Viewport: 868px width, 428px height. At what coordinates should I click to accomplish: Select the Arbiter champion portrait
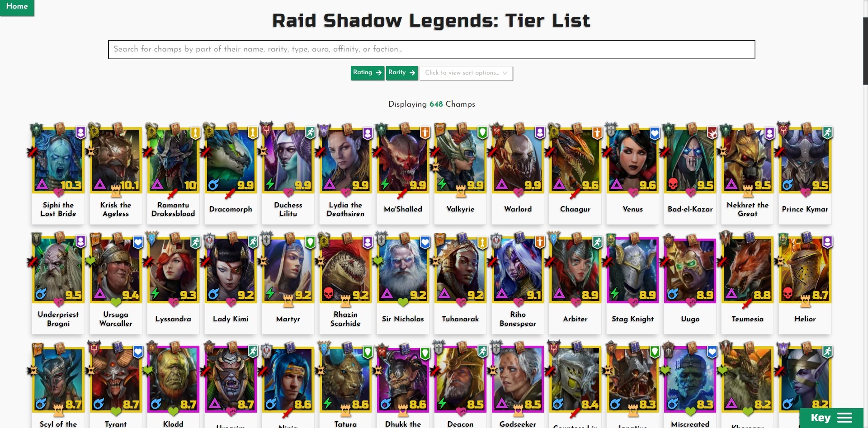click(x=575, y=268)
